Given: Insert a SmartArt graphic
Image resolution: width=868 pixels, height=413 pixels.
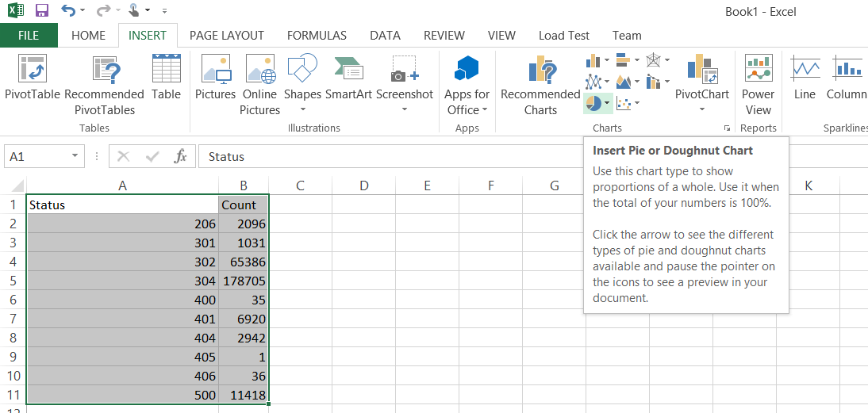Looking at the screenshot, I should coord(348,78).
